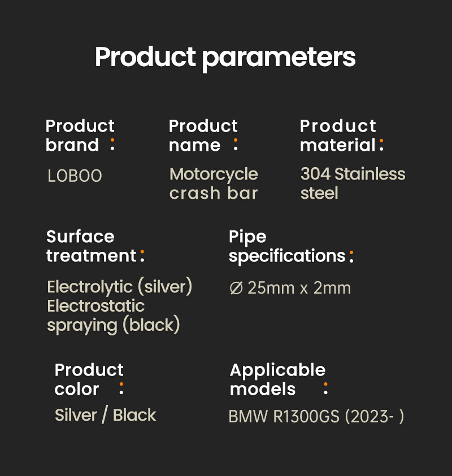This screenshot has height=476, width=452.
Task: Select the "Applicable models" label
Action: (x=277, y=379)
